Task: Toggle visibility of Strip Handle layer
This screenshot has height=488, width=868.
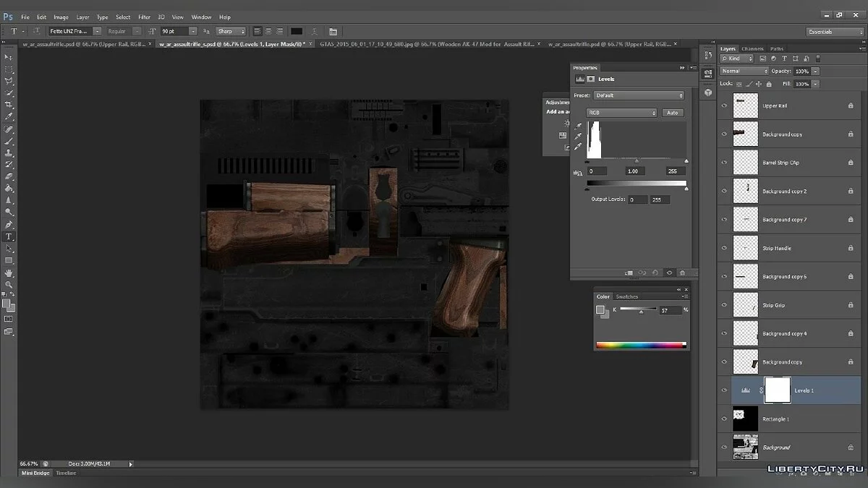Action: [x=724, y=248]
